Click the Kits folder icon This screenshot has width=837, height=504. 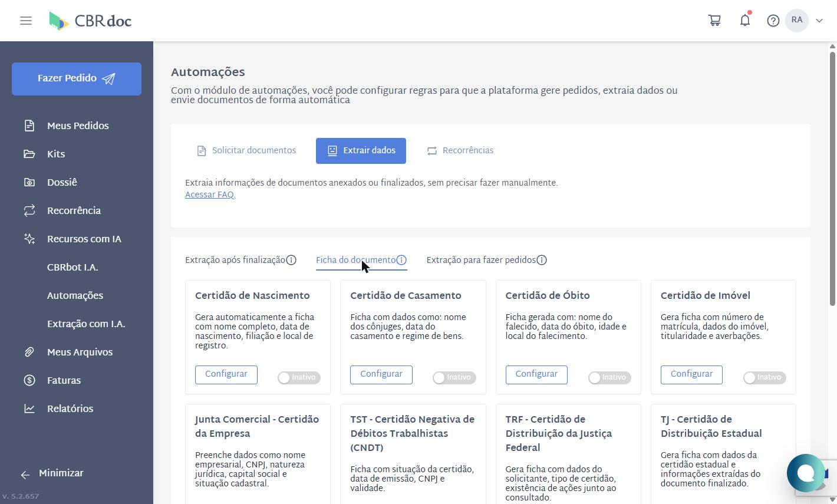coord(29,154)
